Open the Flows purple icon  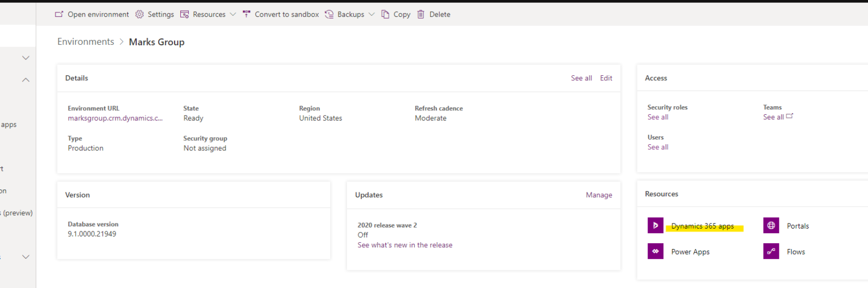[x=771, y=251]
